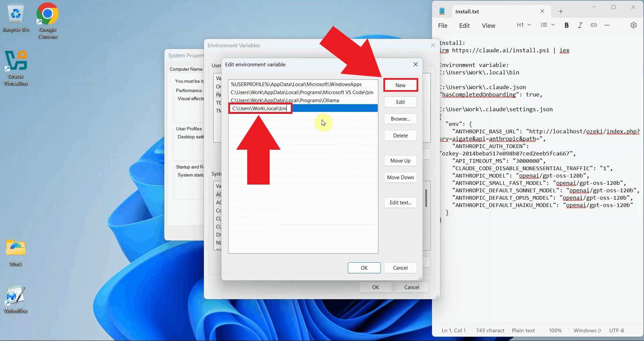
Task: Open the list formatting dropdown
Action: pyautogui.click(x=547, y=25)
